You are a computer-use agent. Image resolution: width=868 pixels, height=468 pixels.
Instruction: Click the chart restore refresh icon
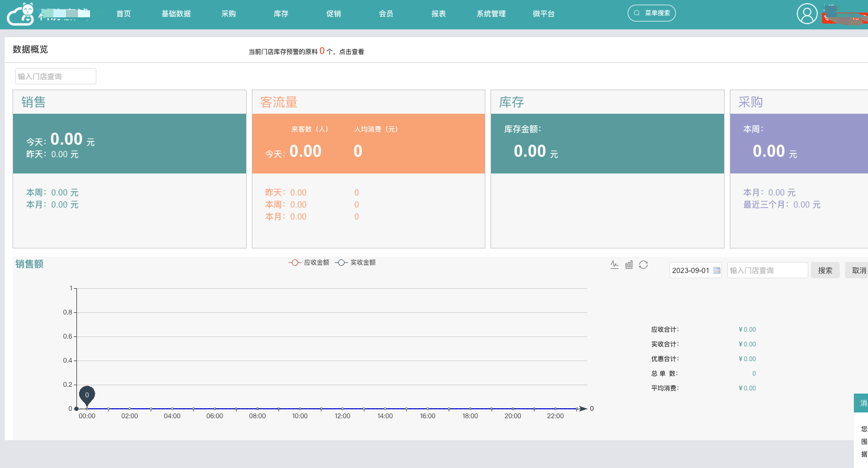(x=643, y=265)
